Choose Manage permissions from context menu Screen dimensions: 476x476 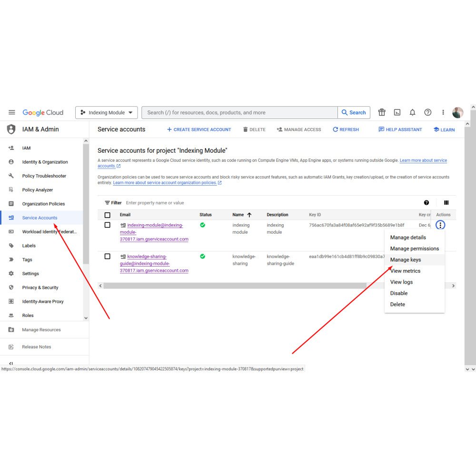pos(415,248)
